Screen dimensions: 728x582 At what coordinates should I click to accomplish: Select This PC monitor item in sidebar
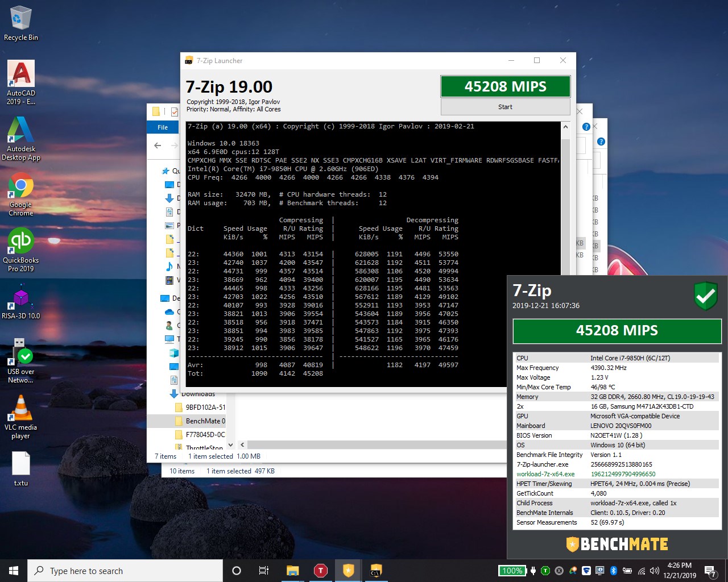coord(169,339)
